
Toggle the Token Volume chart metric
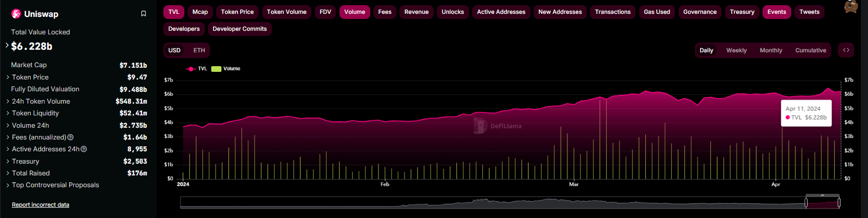[x=287, y=12]
